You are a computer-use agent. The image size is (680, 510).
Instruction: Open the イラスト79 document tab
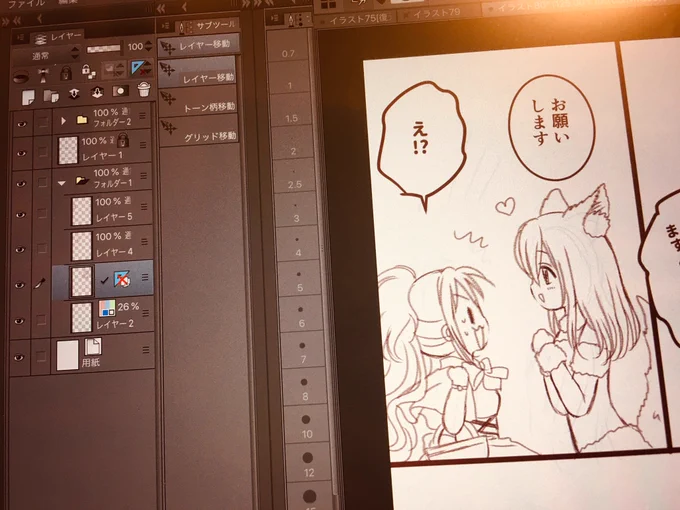point(436,13)
